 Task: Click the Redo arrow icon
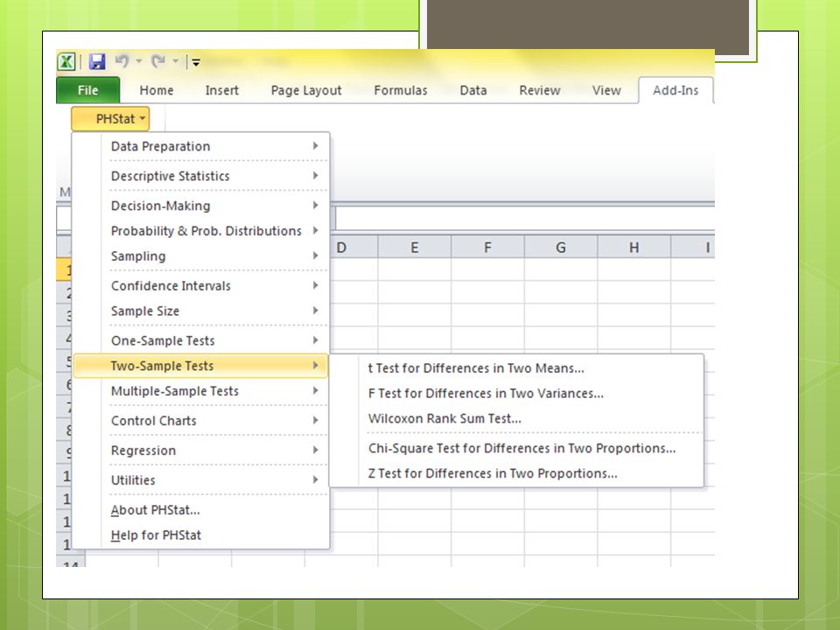[x=158, y=61]
